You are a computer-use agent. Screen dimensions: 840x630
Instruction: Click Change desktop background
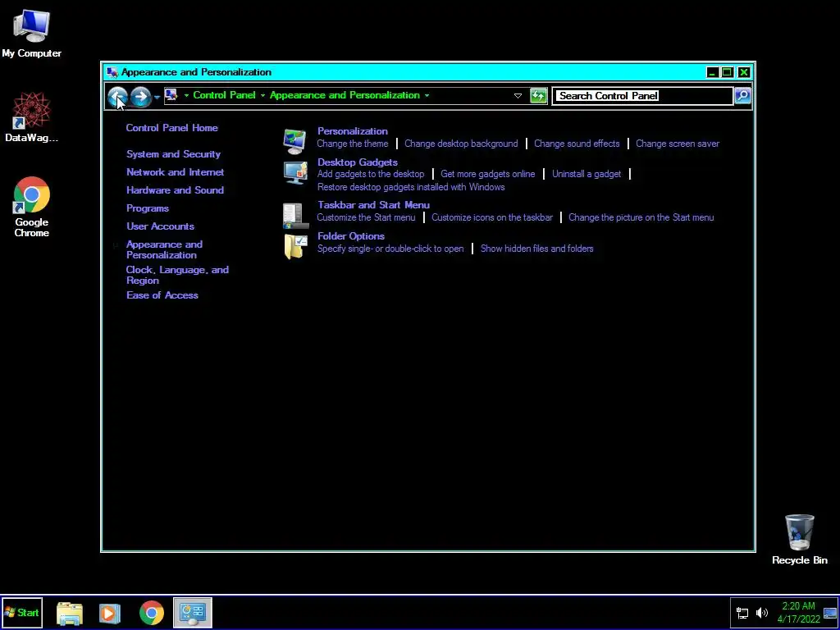(461, 144)
